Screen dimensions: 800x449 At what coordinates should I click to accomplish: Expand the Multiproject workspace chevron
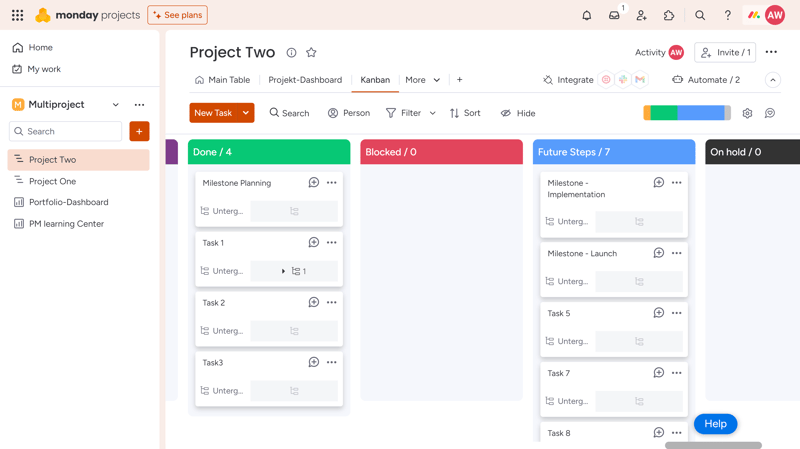116,105
